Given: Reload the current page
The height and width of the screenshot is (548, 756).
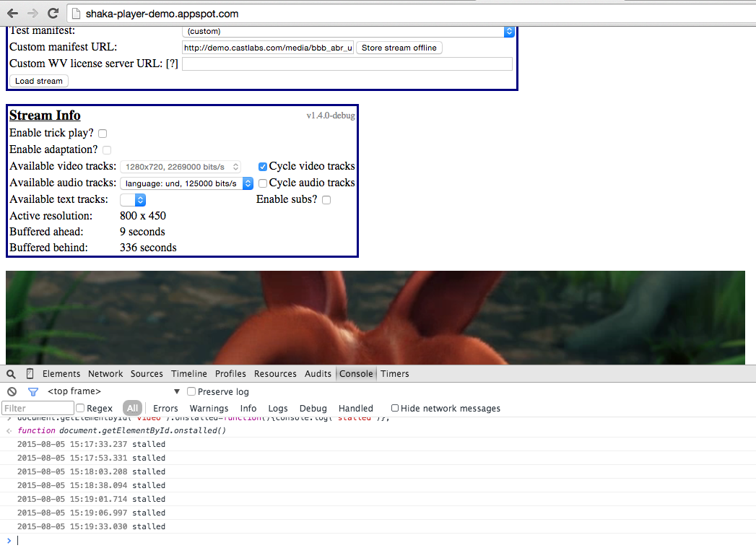Looking at the screenshot, I should [x=53, y=14].
